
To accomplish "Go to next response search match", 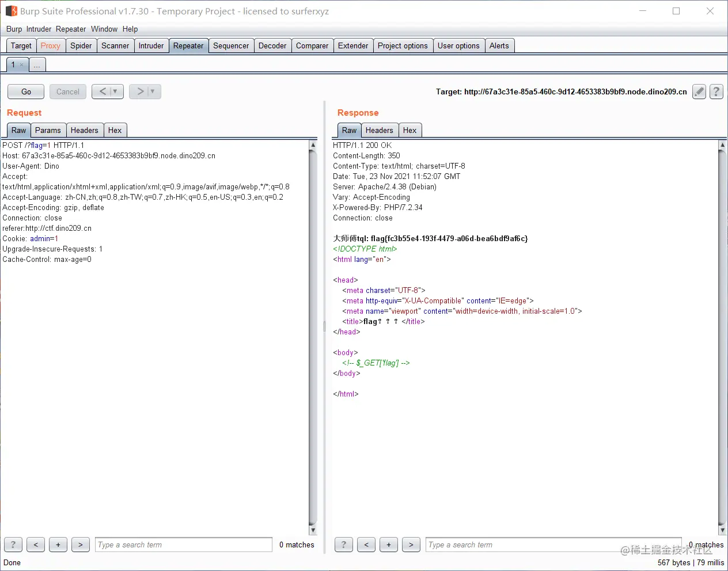I will (x=411, y=545).
